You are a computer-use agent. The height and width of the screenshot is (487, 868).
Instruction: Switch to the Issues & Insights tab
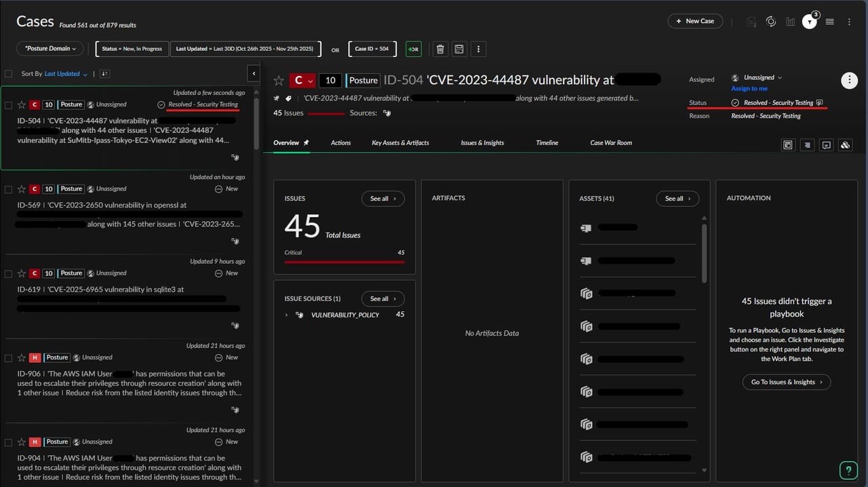tap(482, 143)
